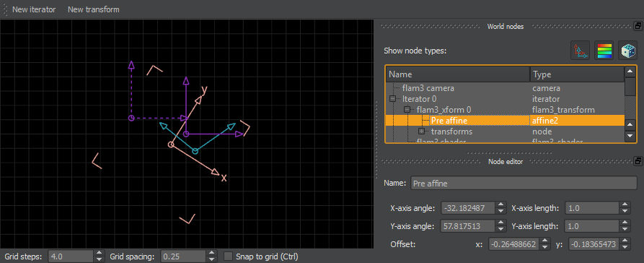Expand the transforms node
This screenshot has width=644, height=263.
pos(421,131)
